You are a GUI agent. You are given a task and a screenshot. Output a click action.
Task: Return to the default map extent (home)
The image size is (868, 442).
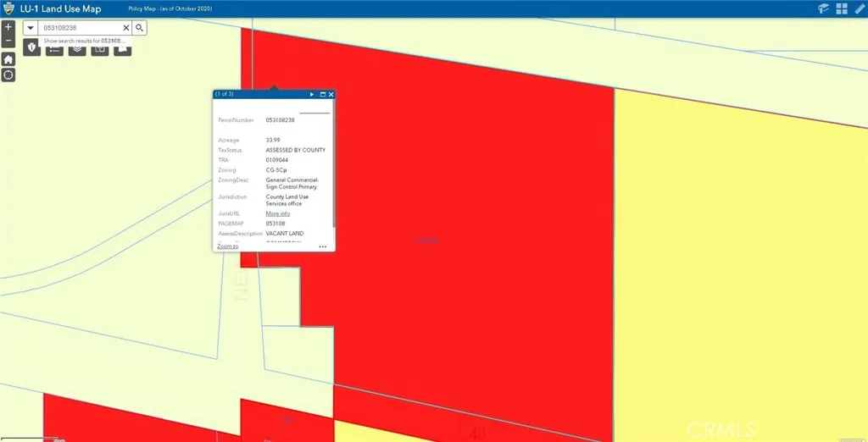(8, 59)
